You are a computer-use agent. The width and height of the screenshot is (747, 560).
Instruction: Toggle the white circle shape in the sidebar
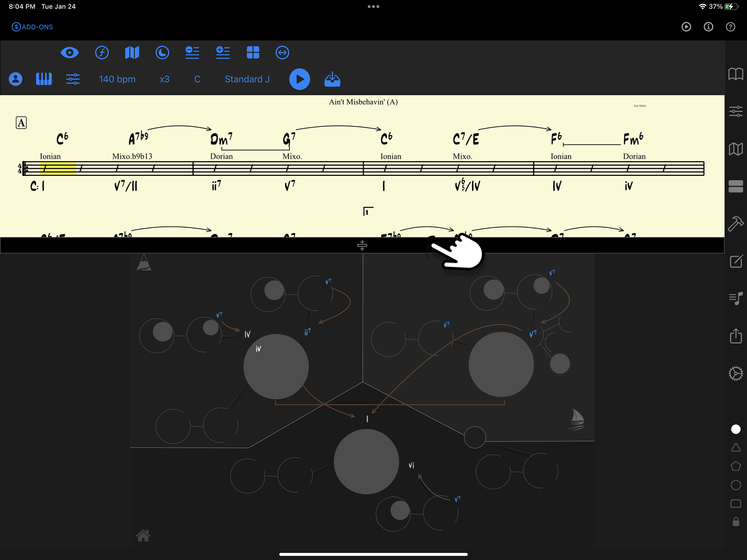[x=736, y=429]
